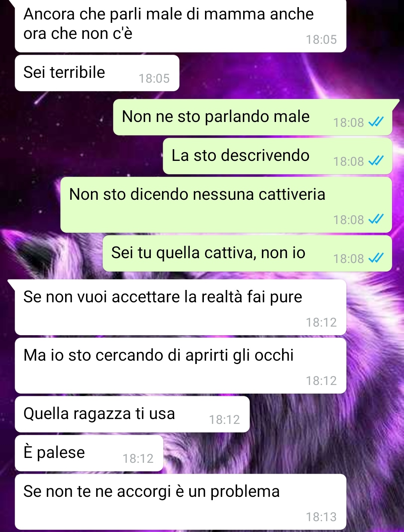This screenshot has width=404, height=532.
Task: Tap the double checkmarks on "La sto descrivendo"
Action: pyautogui.click(x=376, y=161)
